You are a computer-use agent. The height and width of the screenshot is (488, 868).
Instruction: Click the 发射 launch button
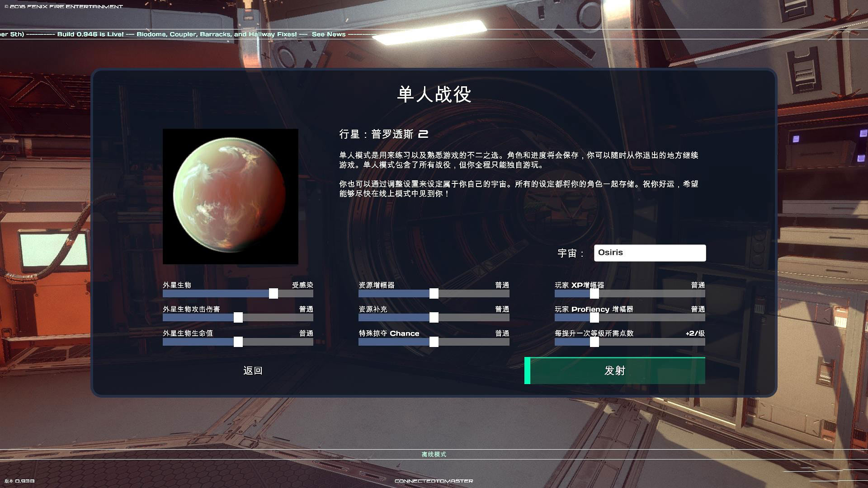(615, 371)
